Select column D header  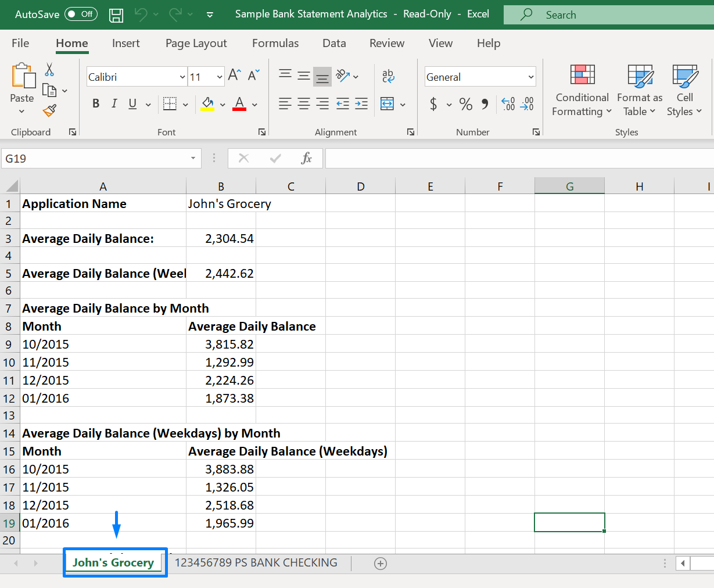(x=361, y=187)
